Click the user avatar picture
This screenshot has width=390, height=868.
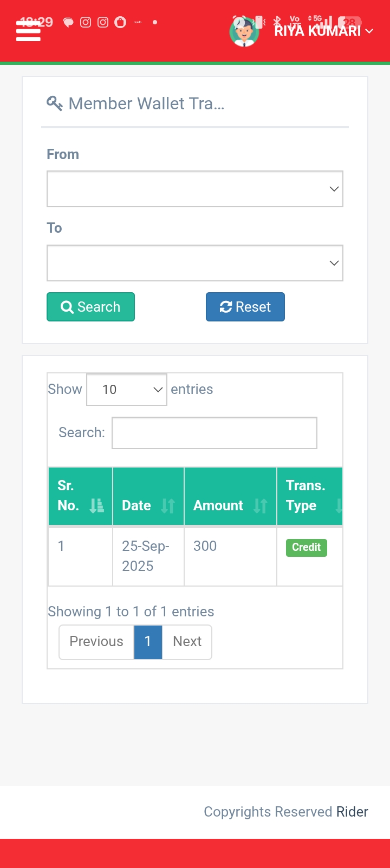[244, 32]
